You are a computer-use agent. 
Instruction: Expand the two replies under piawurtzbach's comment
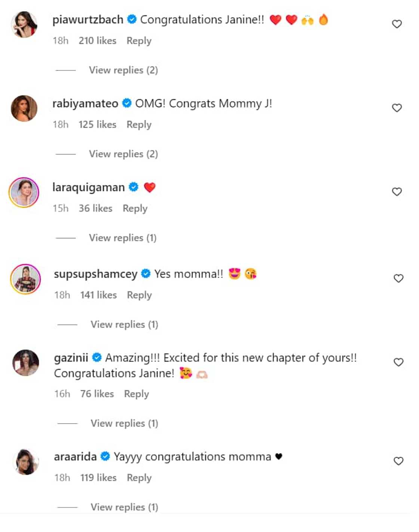123,70
